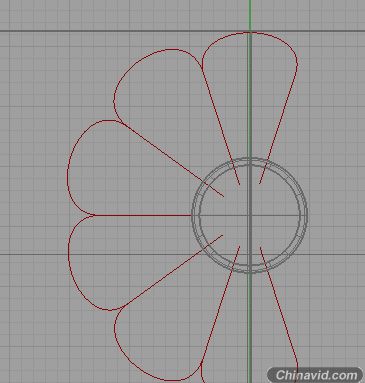The width and height of the screenshot is (365, 383).
Task: Pick the diagonal red line between the lower-left petals
Action: [x=172, y=271]
